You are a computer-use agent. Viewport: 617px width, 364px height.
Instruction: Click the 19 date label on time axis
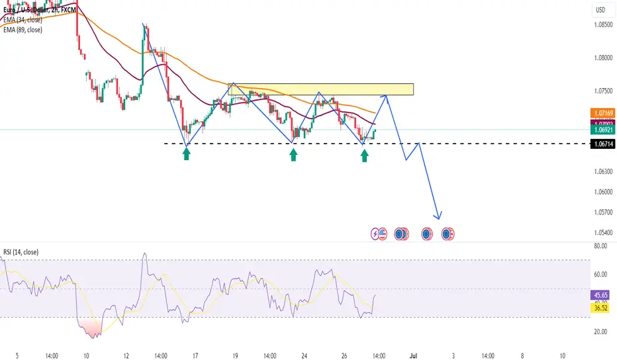click(x=235, y=356)
